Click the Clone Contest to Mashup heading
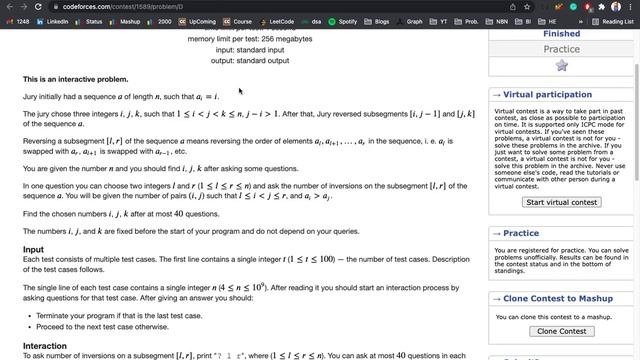 (x=558, y=298)
